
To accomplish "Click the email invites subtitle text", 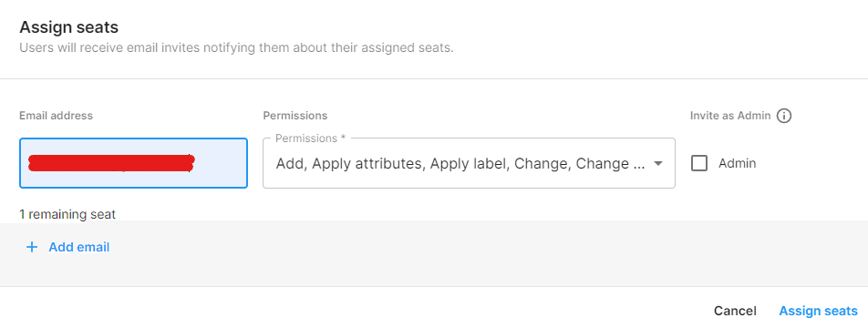I will 236,47.
